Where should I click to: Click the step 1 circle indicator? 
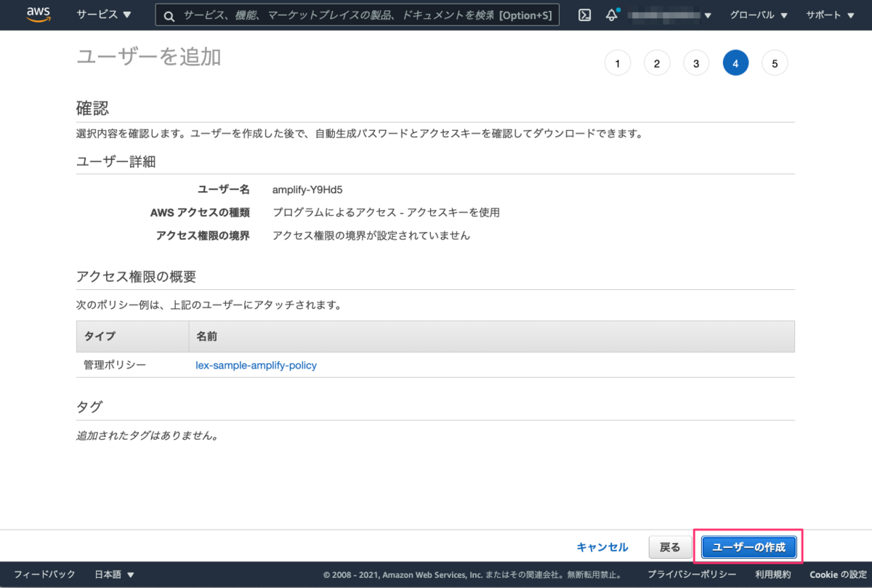click(x=618, y=63)
